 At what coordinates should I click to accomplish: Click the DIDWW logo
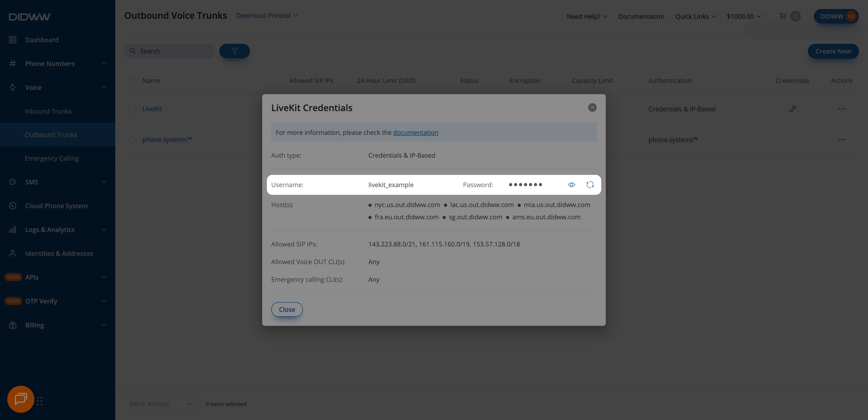(30, 17)
